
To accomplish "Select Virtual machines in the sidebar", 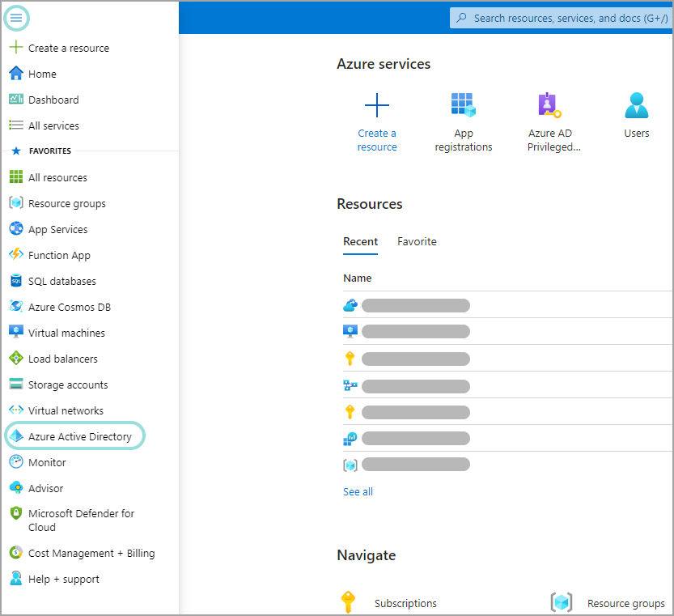I will click(x=66, y=332).
